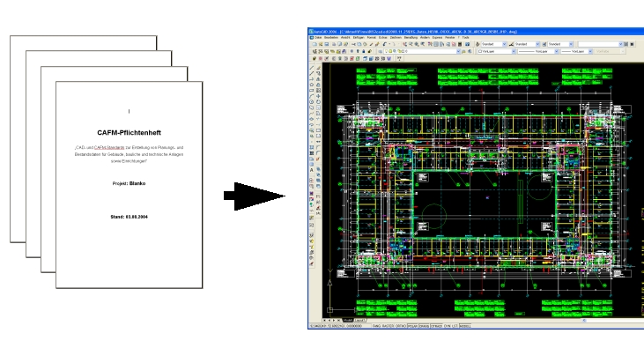
Task: Select the Rectangle draw tool
Action: click(x=311, y=90)
